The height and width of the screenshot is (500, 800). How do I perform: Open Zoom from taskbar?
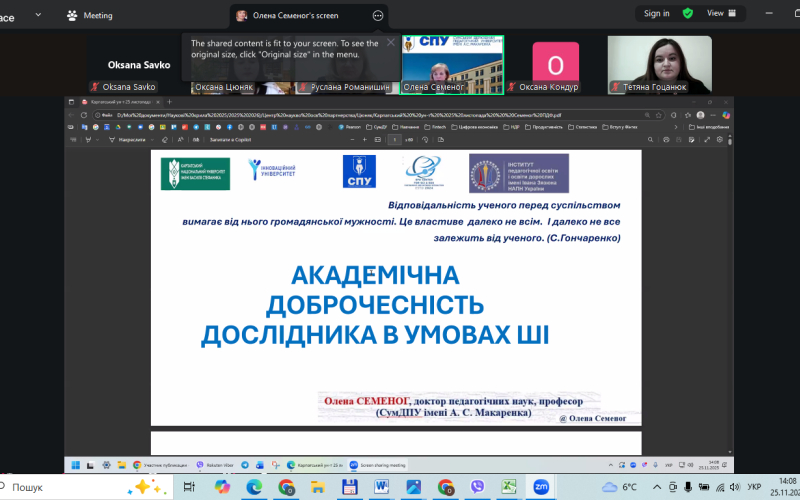click(x=541, y=487)
